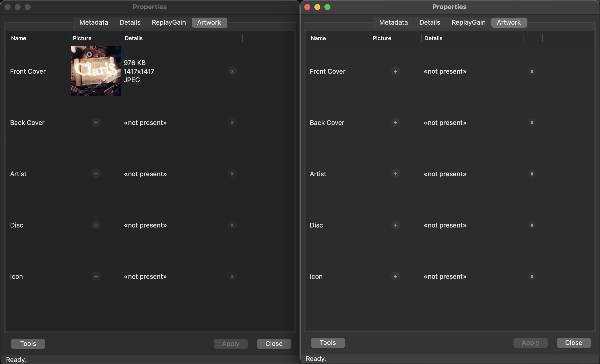The width and height of the screenshot is (600, 364).
Task: Add Disc picture in right window
Action: point(396,225)
